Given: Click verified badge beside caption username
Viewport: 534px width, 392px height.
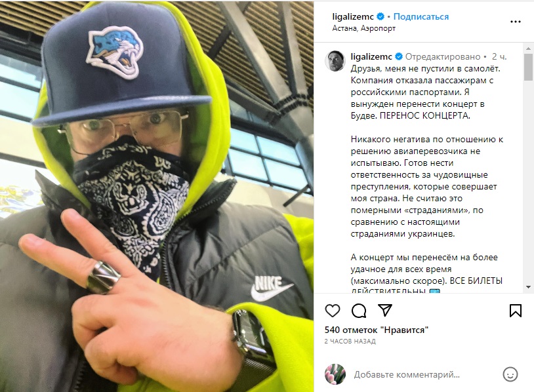Looking at the screenshot, I should (399, 56).
